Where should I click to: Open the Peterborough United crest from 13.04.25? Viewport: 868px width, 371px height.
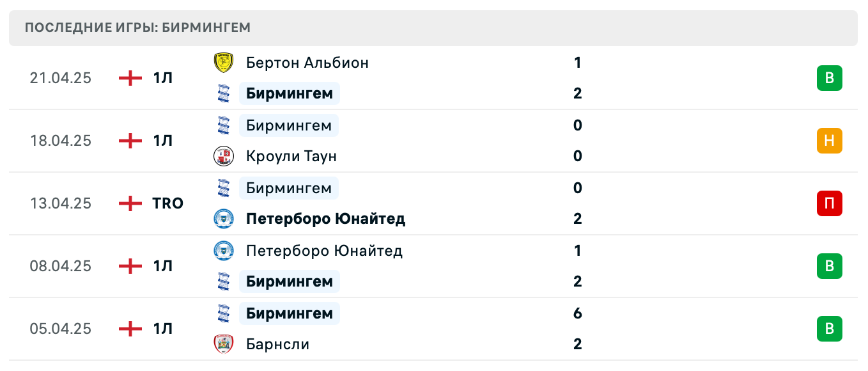coord(224,218)
